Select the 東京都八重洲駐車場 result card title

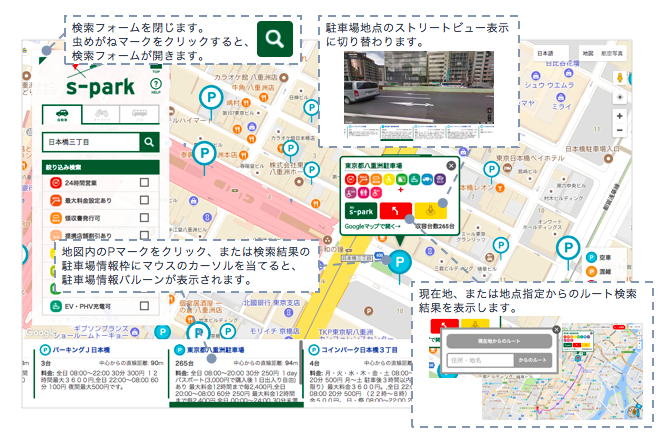pos(216,350)
